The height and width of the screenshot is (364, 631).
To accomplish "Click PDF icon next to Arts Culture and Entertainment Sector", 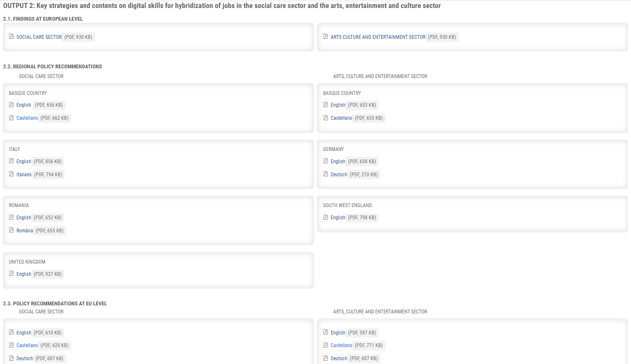I will click(x=325, y=37).
